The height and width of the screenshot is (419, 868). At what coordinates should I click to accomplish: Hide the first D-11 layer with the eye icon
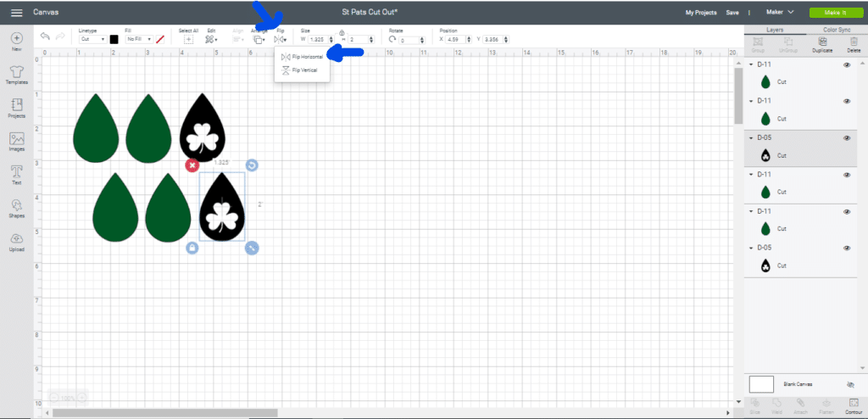846,64
